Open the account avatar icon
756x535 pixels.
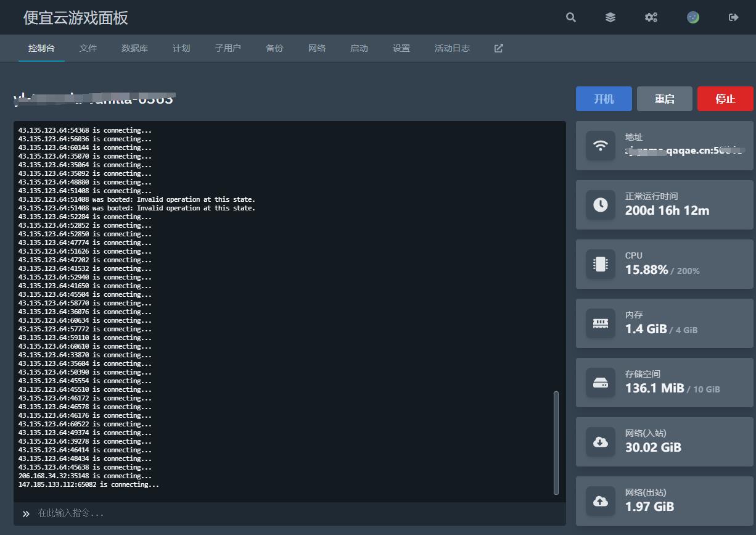tap(693, 17)
